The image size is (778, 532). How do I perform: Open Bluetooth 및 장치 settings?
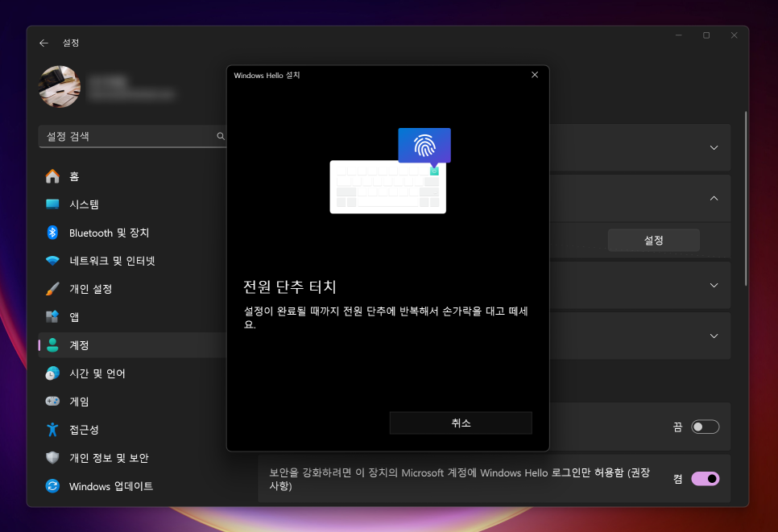pyautogui.click(x=132, y=233)
